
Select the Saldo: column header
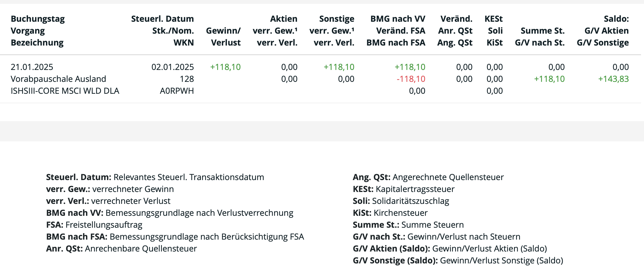click(x=616, y=19)
